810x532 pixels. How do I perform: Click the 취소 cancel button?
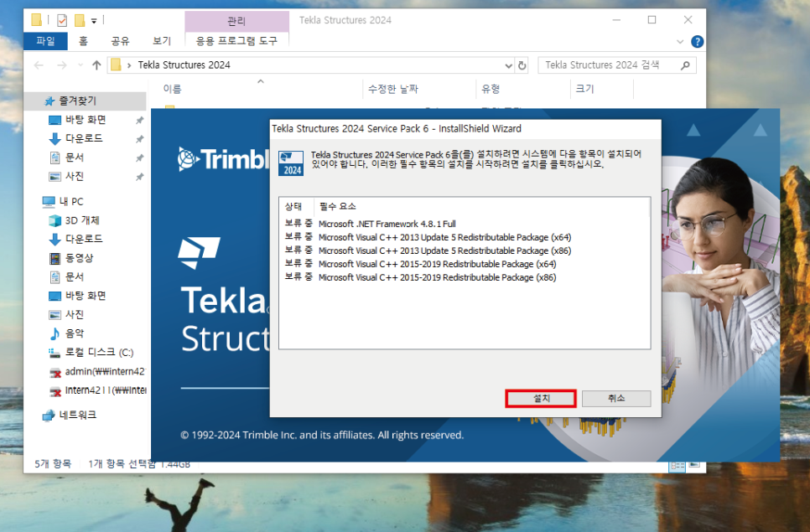tap(615, 398)
